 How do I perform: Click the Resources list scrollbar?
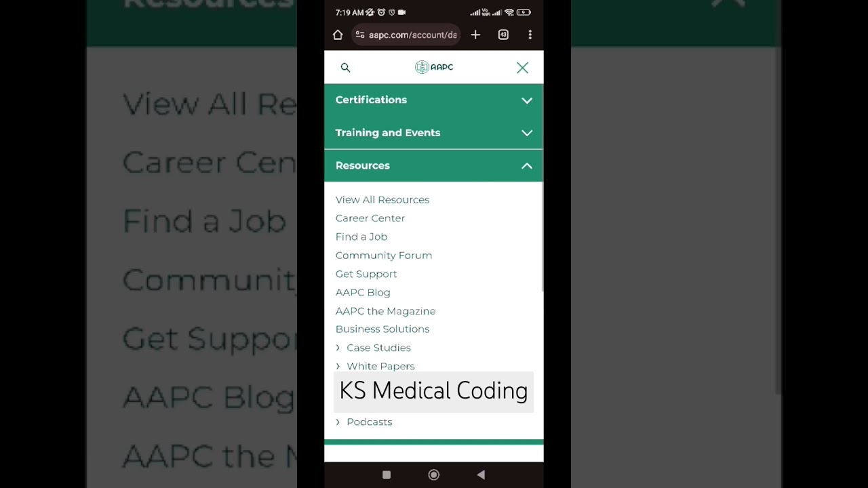pyautogui.click(x=542, y=237)
